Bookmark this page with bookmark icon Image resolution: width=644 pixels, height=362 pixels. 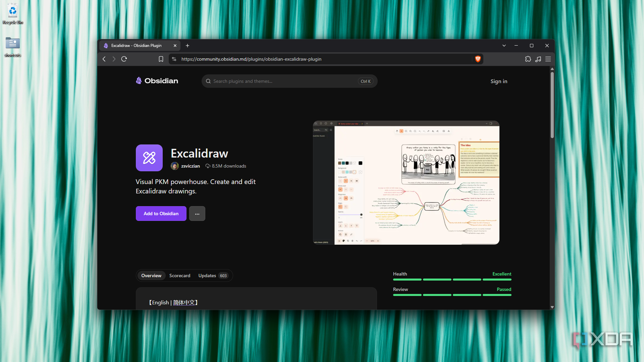point(161,59)
